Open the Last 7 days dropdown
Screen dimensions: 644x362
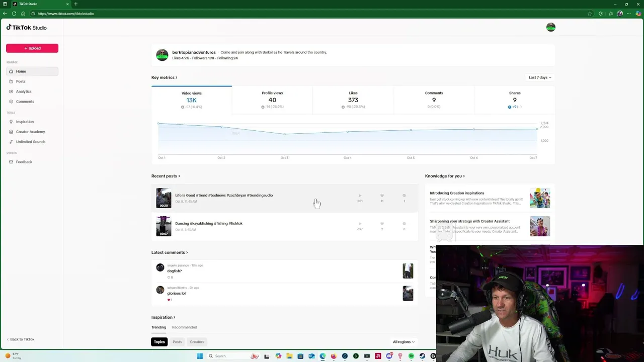[540, 77]
